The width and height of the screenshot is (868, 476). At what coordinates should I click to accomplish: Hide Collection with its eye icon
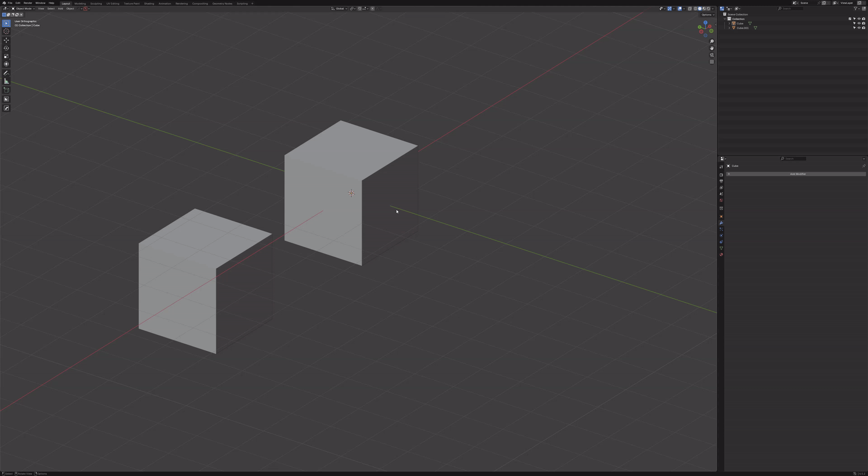click(x=859, y=19)
